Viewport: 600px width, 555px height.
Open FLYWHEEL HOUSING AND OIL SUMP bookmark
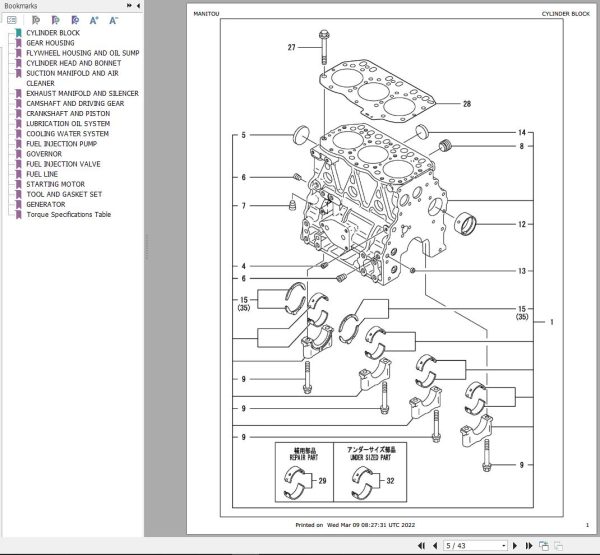click(x=83, y=53)
